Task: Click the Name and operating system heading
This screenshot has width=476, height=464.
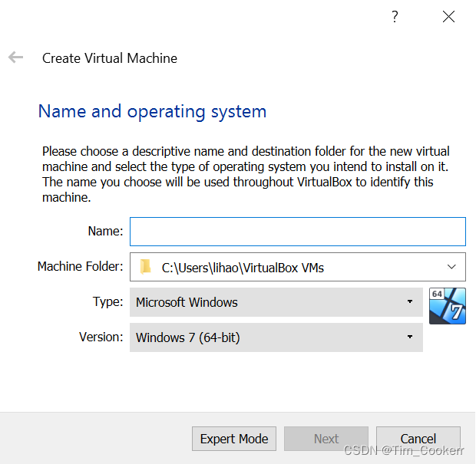Action: point(152,112)
